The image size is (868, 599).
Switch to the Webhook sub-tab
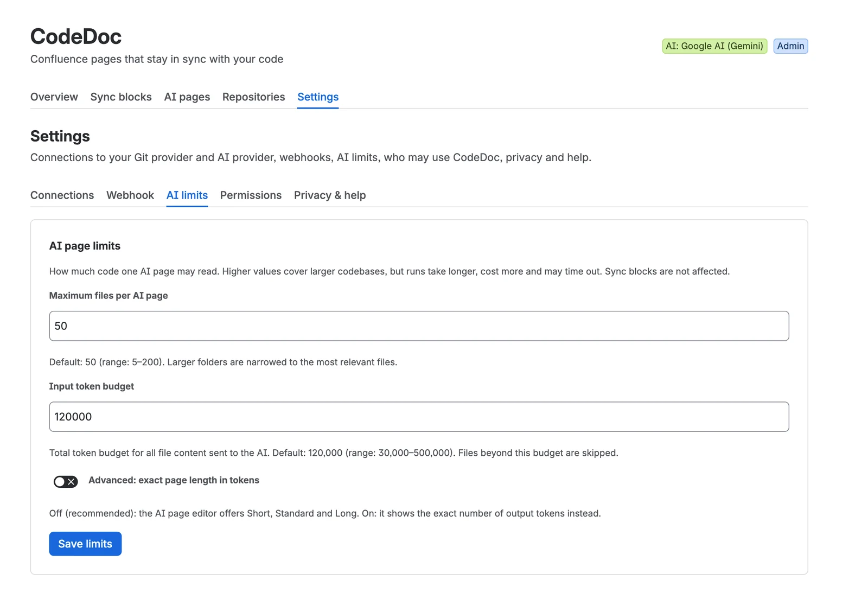click(130, 195)
